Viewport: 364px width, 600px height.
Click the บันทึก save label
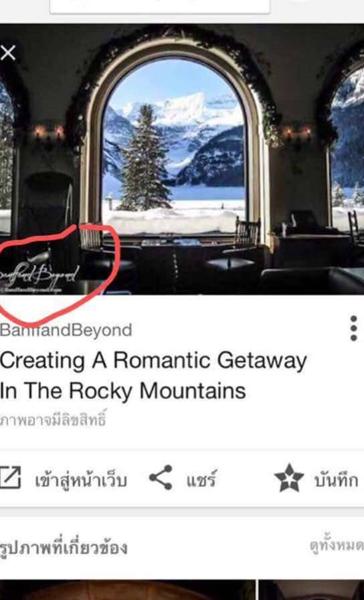336,480
